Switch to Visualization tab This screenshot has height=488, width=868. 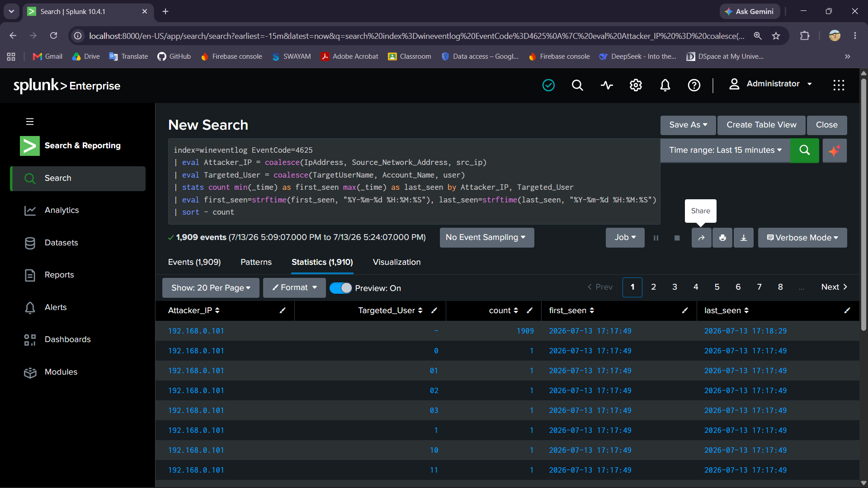click(x=396, y=263)
